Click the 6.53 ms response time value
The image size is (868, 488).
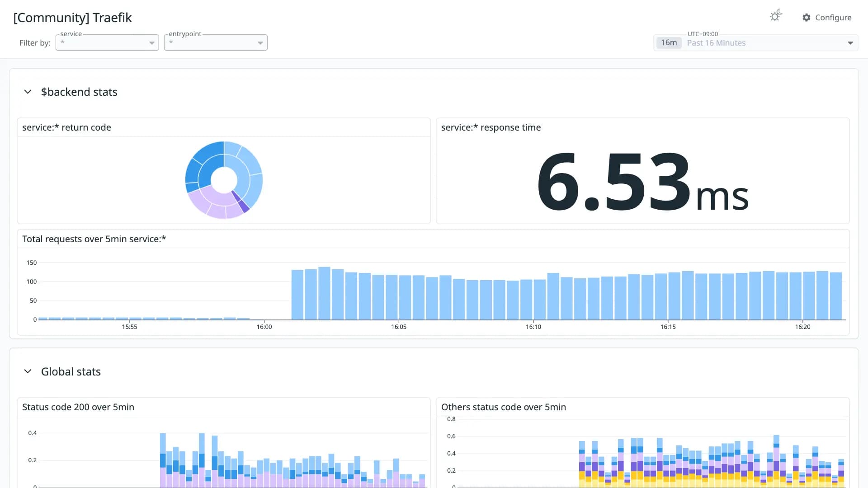pos(642,182)
